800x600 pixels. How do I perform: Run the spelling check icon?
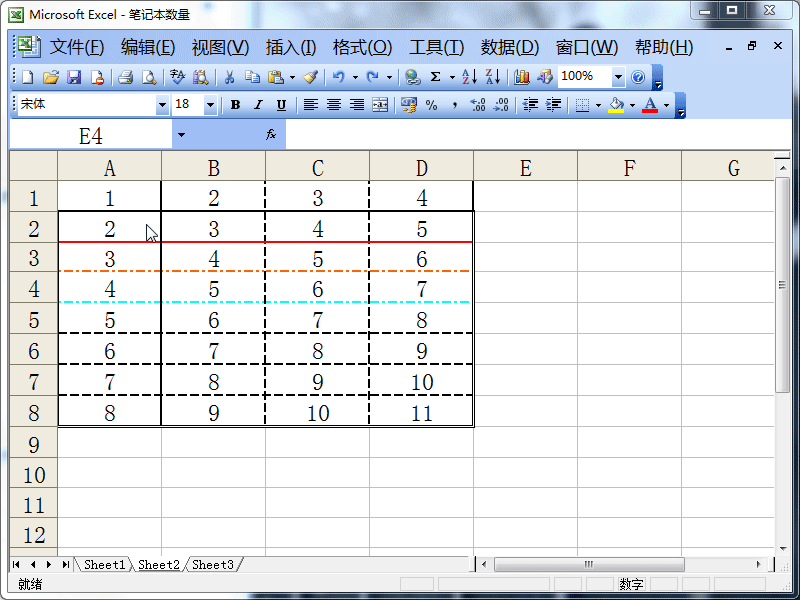pos(178,77)
